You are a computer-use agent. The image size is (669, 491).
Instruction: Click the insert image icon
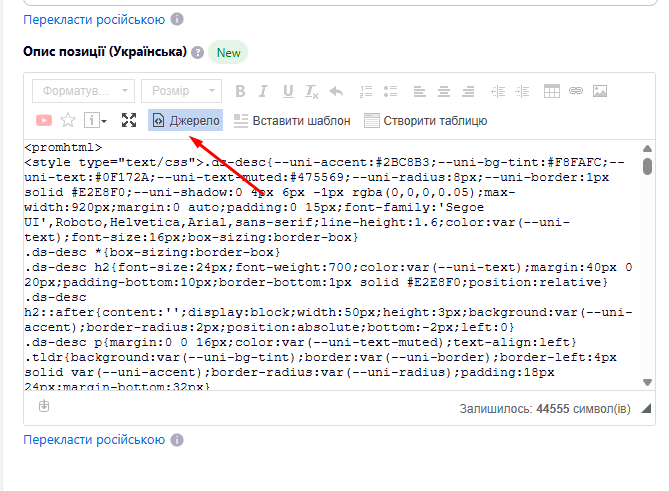point(600,91)
